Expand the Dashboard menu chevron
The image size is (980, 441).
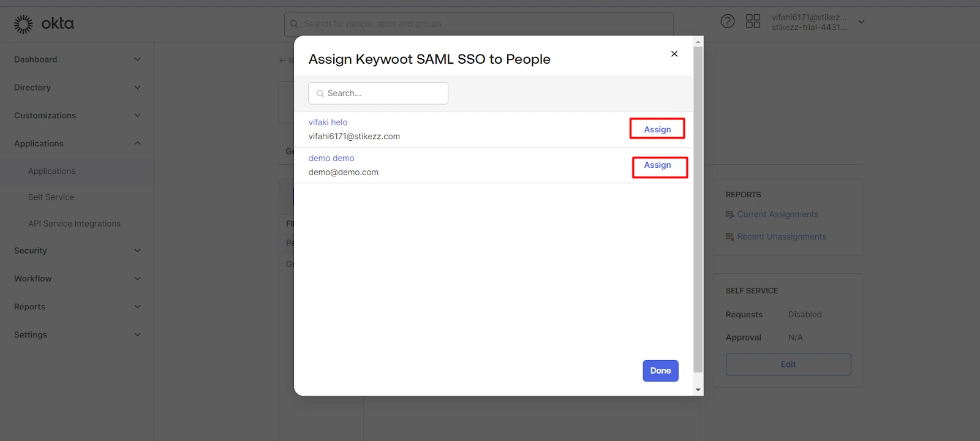click(x=137, y=59)
